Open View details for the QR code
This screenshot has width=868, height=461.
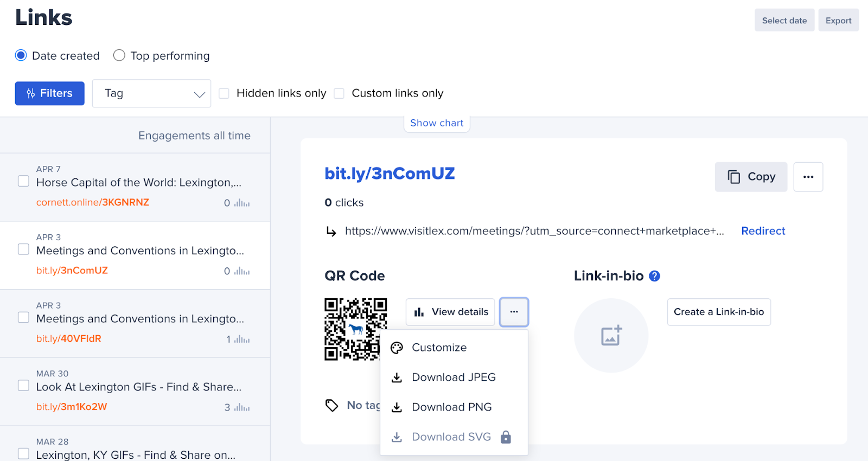(450, 312)
